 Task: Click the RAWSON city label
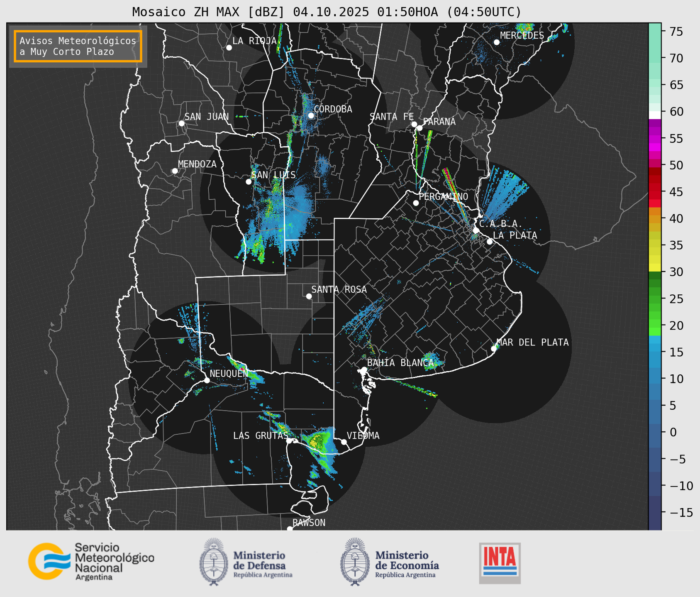309,523
